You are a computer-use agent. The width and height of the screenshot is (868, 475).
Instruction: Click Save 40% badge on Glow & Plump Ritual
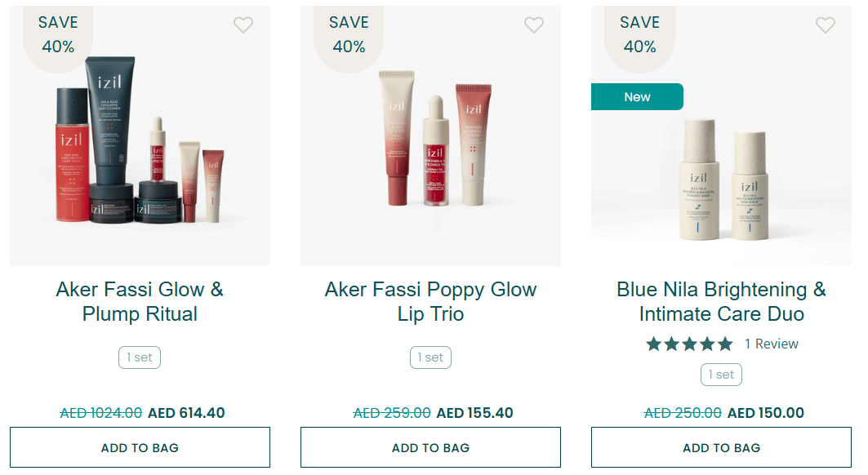(x=58, y=35)
